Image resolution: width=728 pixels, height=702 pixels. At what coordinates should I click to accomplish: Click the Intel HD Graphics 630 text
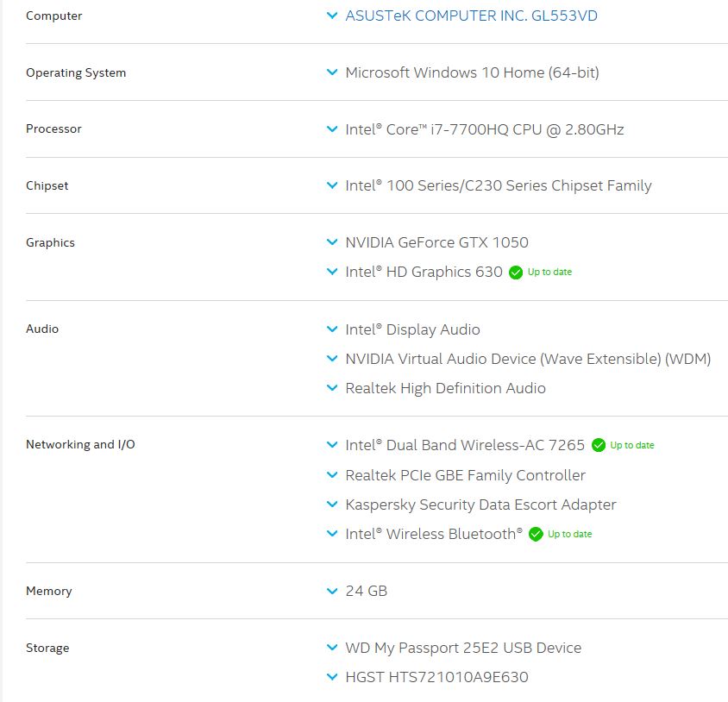pyautogui.click(x=424, y=272)
